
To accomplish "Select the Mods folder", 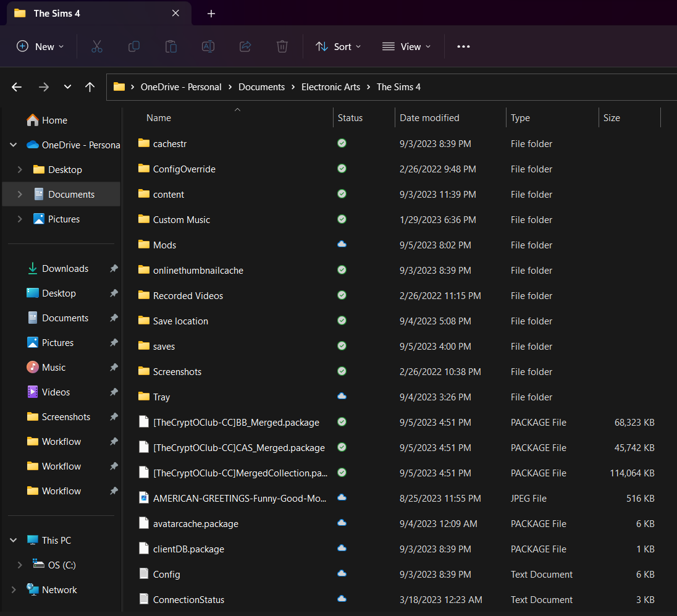I will point(164,245).
